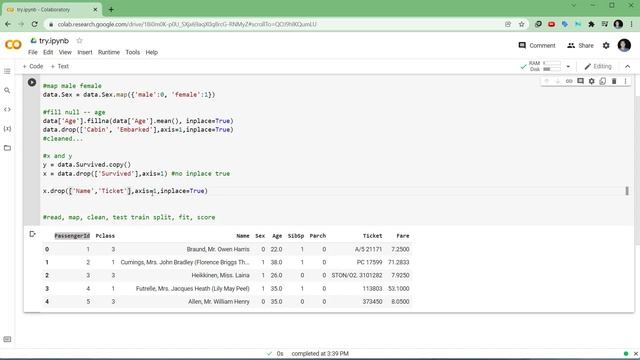Open the Chrome media control icon
Viewport: 640px width, 360px height.
click(604, 24)
